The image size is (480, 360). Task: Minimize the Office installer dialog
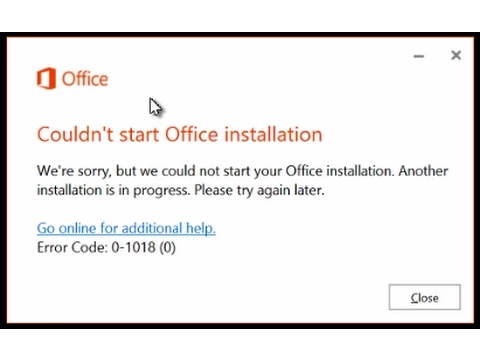tap(419, 56)
